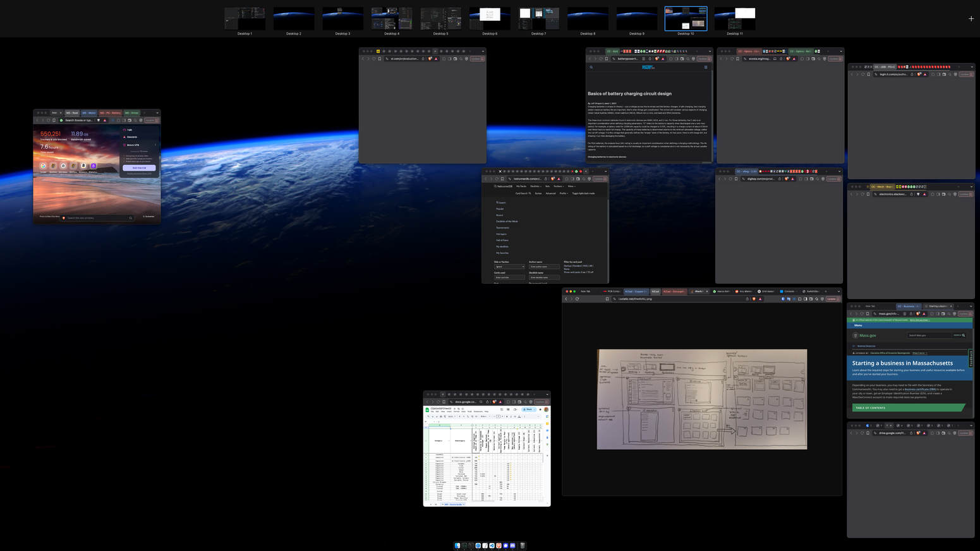Click Mass.gov seal logo
Viewport: 980px width, 551px height.
pos(856,336)
